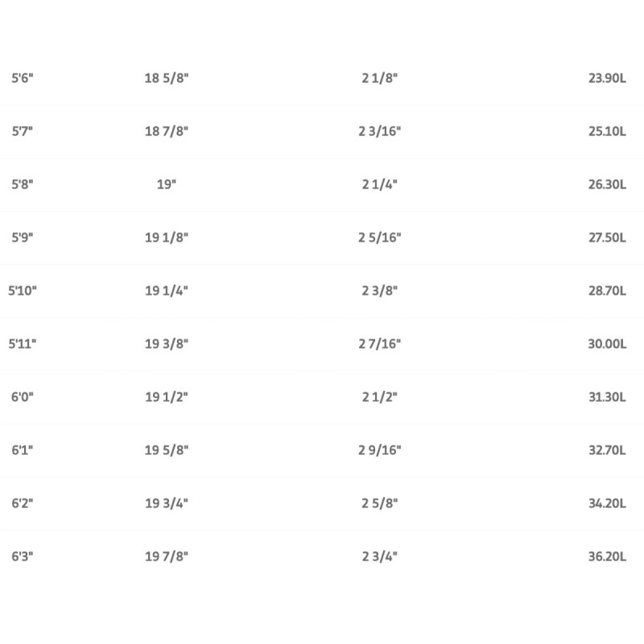Click the 25.10L volume entry
This screenshot has width=644, height=644.
(607, 131)
